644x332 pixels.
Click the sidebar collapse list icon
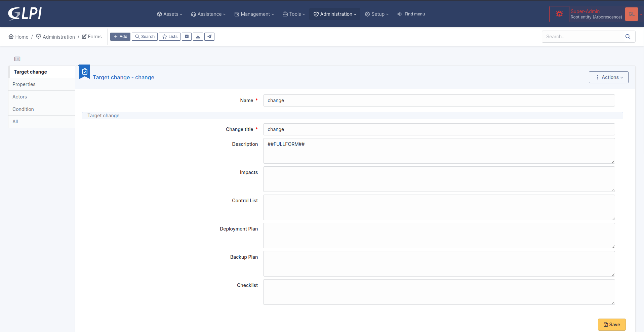point(17,59)
